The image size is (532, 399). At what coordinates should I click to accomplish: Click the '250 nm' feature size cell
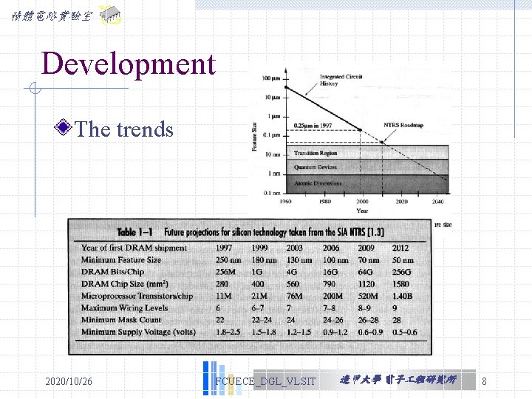[x=228, y=260]
